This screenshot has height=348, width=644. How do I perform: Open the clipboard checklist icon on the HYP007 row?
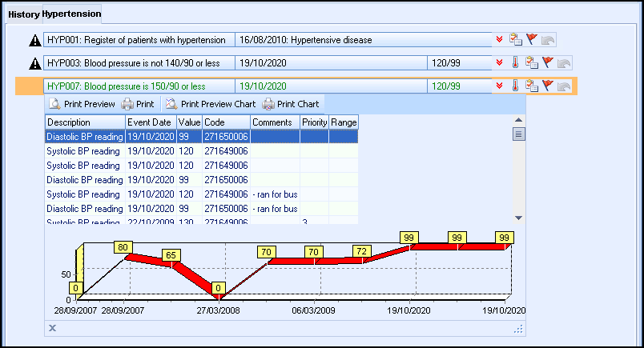click(531, 86)
